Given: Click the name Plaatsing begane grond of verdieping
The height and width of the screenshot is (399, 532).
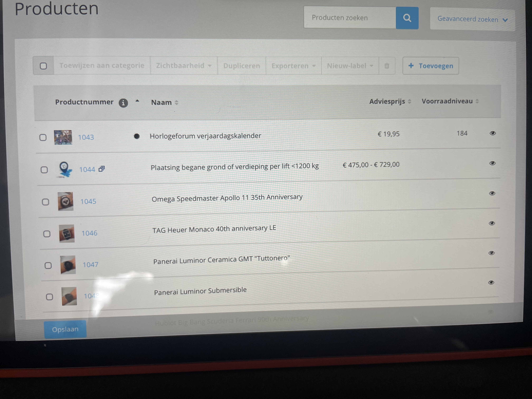Looking at the screenshot, I should [235, 167].
